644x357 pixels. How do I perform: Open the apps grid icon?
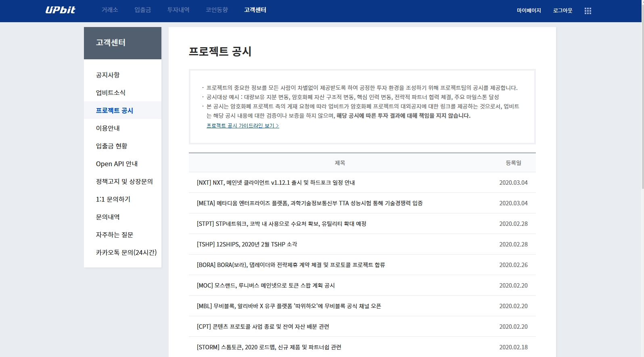[x=588, y=11]
